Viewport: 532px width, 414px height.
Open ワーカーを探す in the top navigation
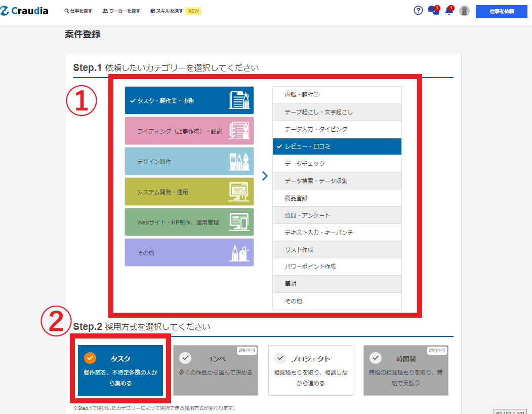pyautogui.click(x=121, y=11)
